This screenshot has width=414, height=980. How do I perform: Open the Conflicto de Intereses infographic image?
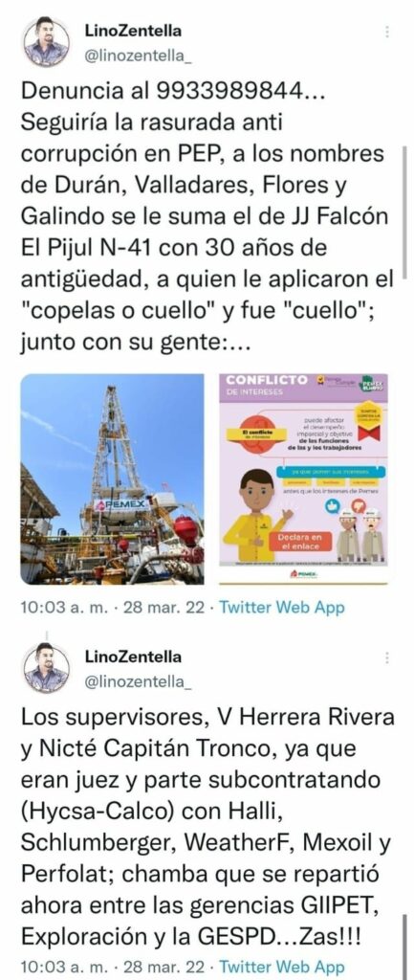click(x=303, y=479)
